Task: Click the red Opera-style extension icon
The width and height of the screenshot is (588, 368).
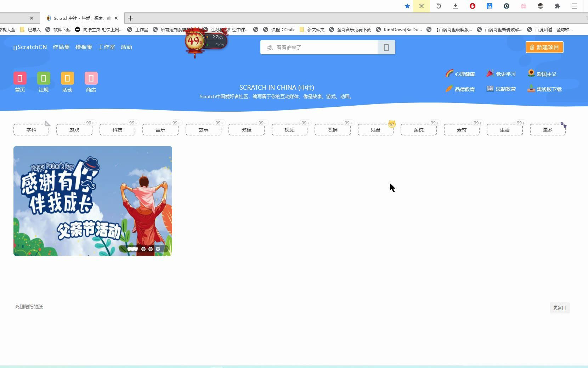Action: (473, 6)
